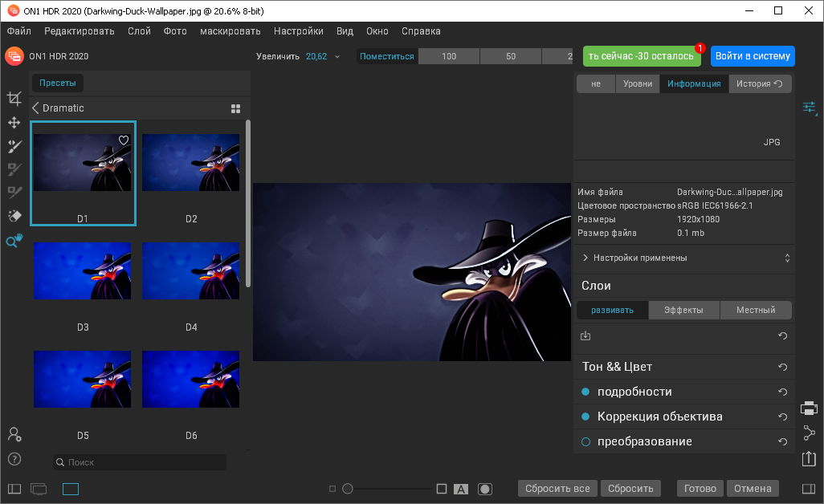The width and height of the screenshot is (824, 504).
Task: Switch presets to grid thumbnail view
Action: (x=236, y=108)
